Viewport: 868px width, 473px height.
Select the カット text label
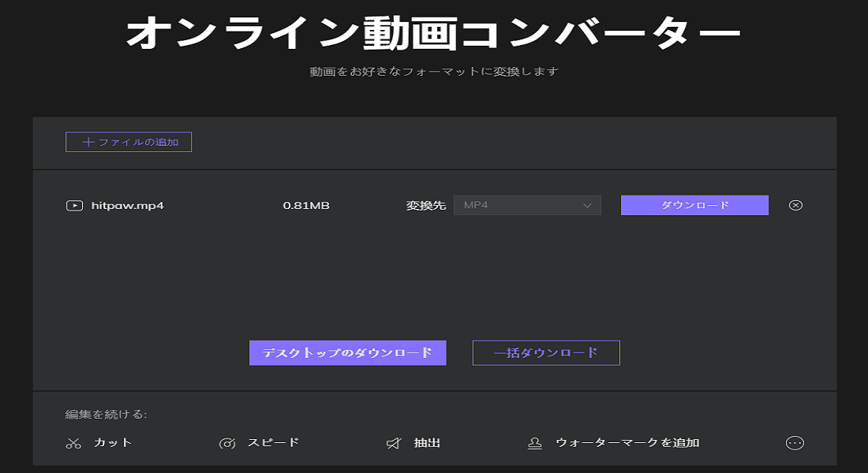[x=113, y=443]
